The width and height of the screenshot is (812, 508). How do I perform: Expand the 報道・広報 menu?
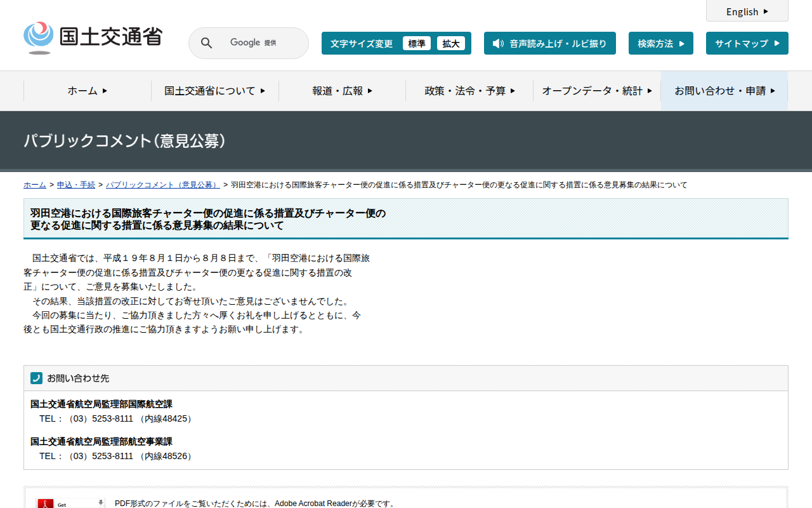(x=343, y=91)
